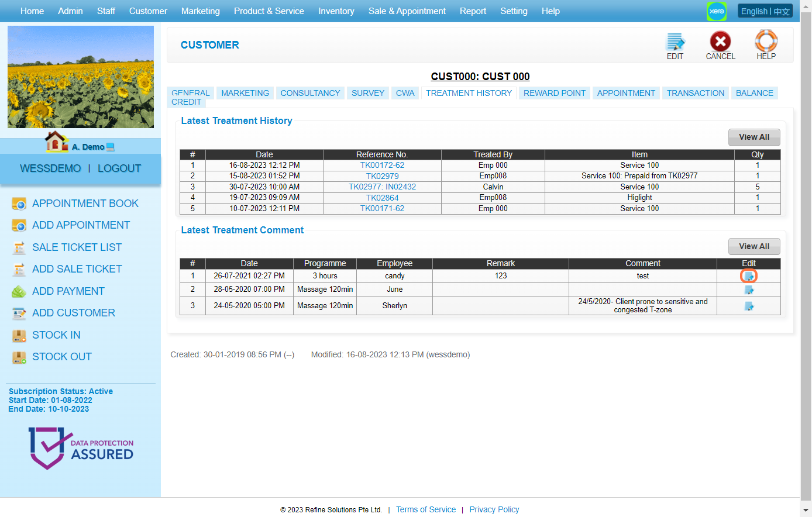Open the Report menu
The width and height of the screenshot is (812, 517).
(x=473, y=11)
